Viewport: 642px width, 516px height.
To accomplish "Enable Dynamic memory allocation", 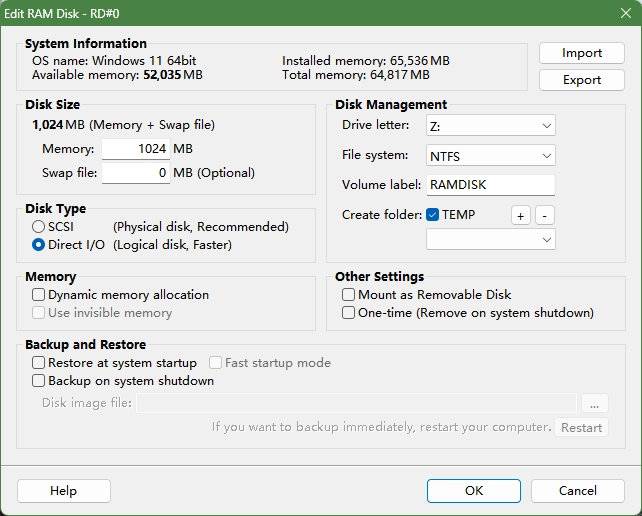I will click(x=39, y=295).
